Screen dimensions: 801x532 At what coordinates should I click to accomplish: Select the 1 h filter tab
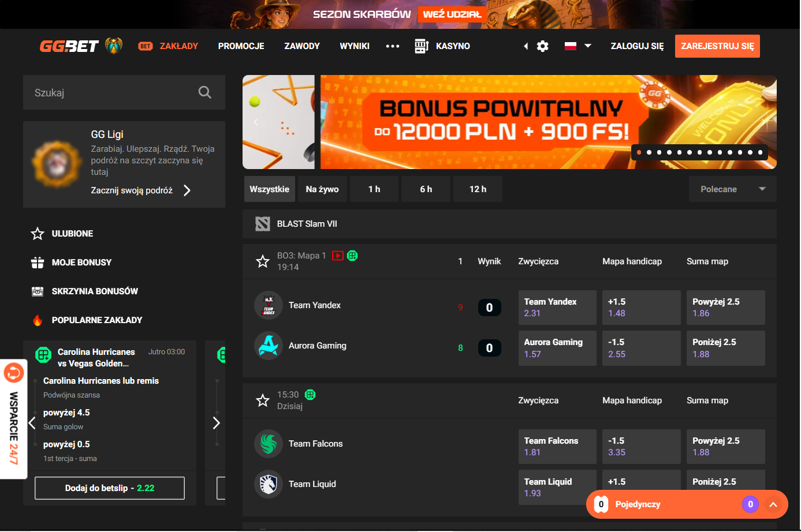(374, 189)
